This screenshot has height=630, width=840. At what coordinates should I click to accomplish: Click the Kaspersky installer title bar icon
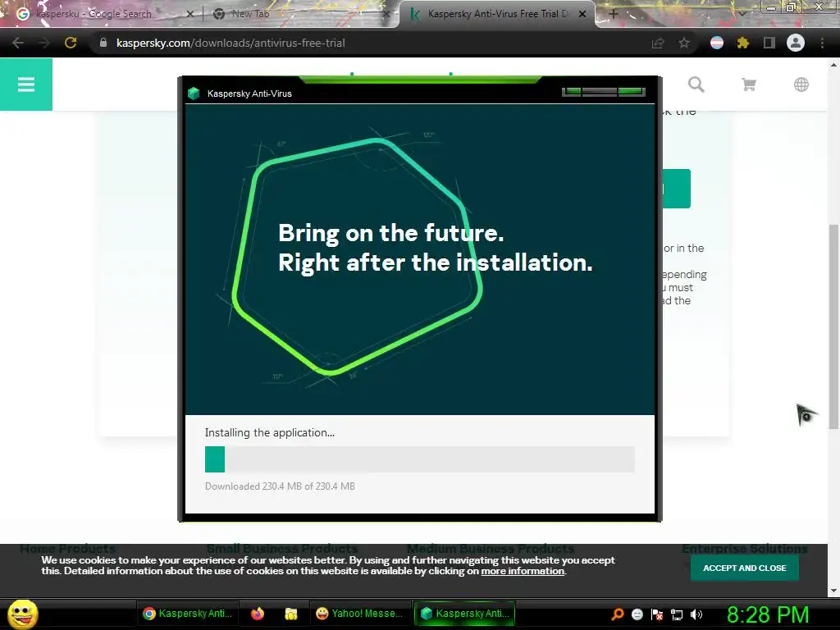click(194, 94)
